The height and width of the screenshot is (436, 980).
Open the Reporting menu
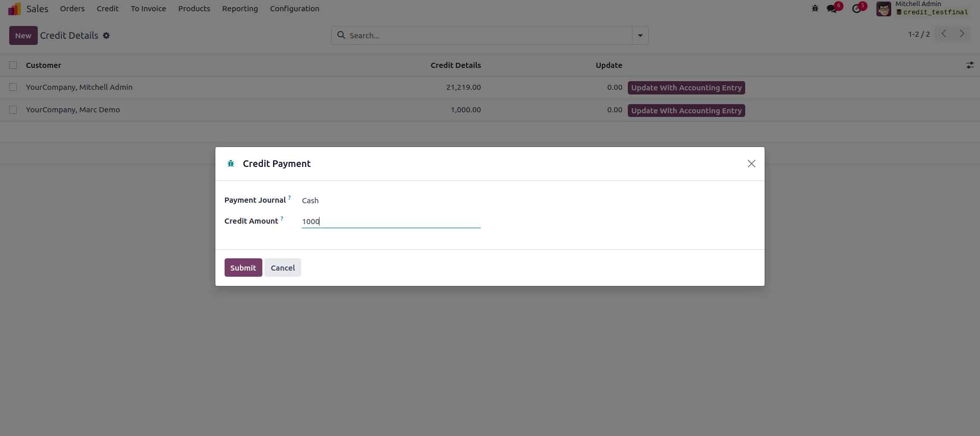point(240,9)
